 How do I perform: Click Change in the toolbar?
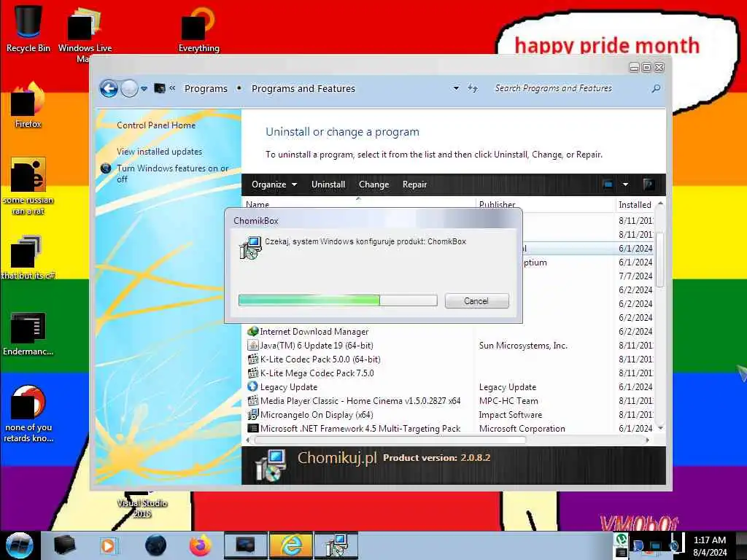click(x=374, y=184)
